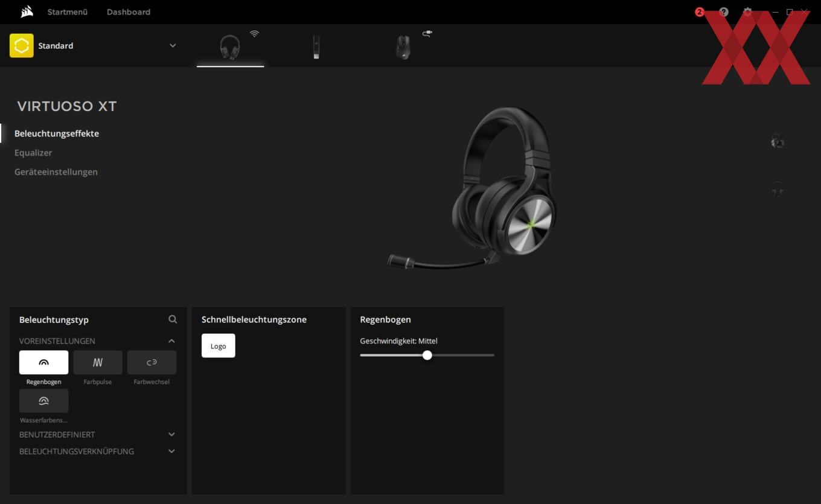Open the Equalizer section
Image resolution: width=821 pixels, height=504 pixels.
[33, 153]
